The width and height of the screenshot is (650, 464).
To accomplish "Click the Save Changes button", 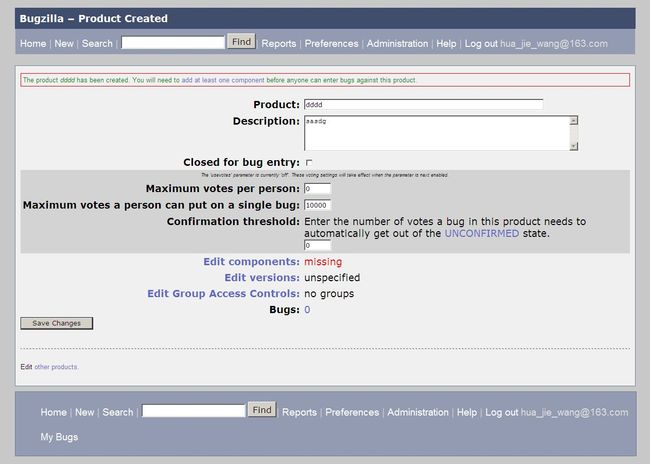I will (57, 323).
